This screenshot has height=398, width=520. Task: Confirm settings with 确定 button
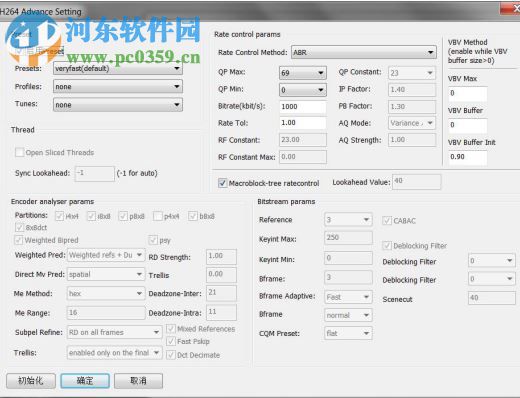85,381
